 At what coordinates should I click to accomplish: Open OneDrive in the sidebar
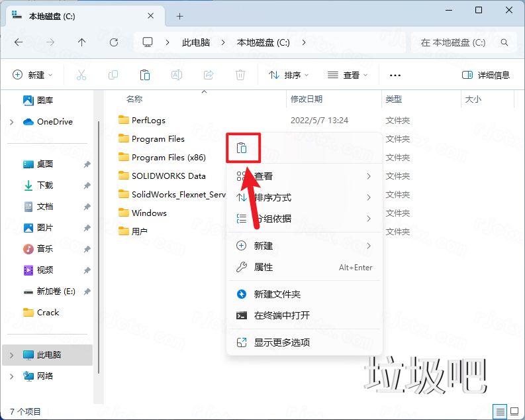pos(48,122)
